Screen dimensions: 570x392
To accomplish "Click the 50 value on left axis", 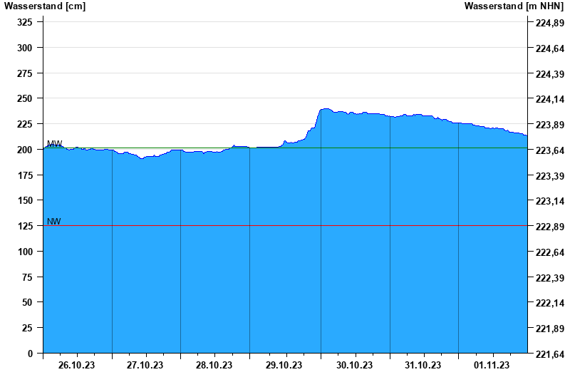I will click(x=27, y=302).
